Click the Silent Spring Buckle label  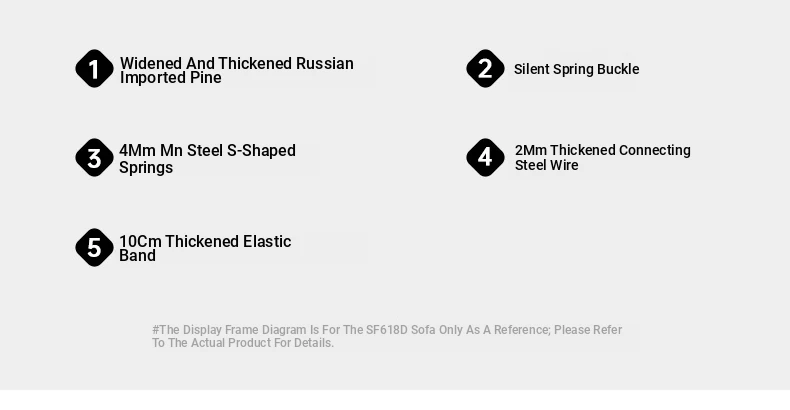pyautogui.click(x=576, y=69)
